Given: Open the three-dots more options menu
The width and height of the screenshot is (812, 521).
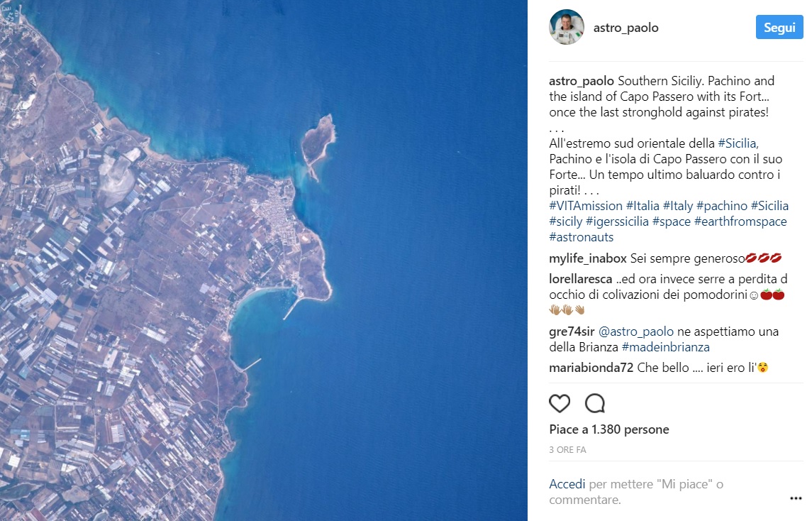Looking at the screenshot, I should (x=795, y=498).
